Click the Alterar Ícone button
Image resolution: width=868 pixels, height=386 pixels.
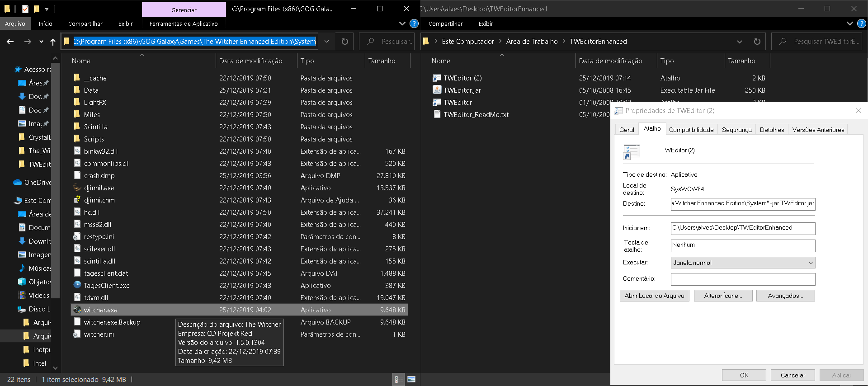pyautogui.click(x=723, y=296)
